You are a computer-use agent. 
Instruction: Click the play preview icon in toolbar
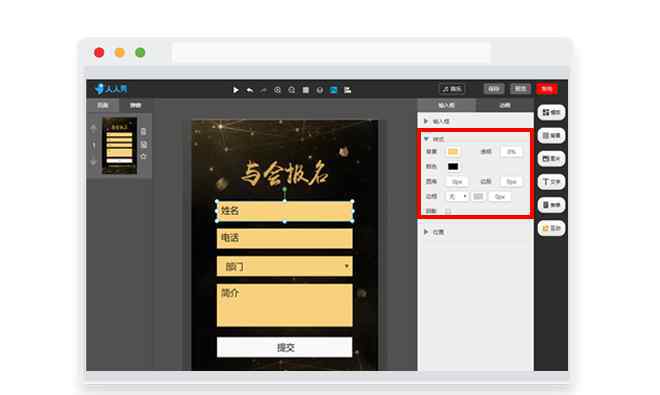click(236, 90)
